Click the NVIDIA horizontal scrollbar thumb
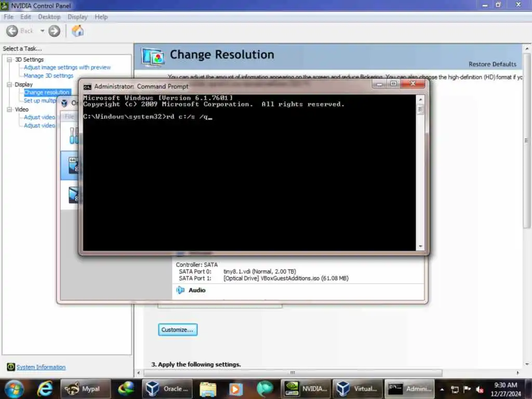Viewport: 532px width, 399px height. point(293,373)
